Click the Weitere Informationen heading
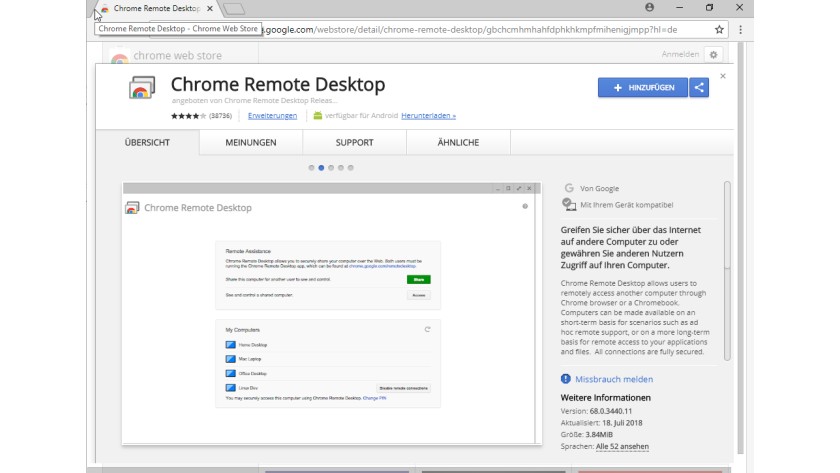Screen dimensions: 840x473 coord(605,397)
